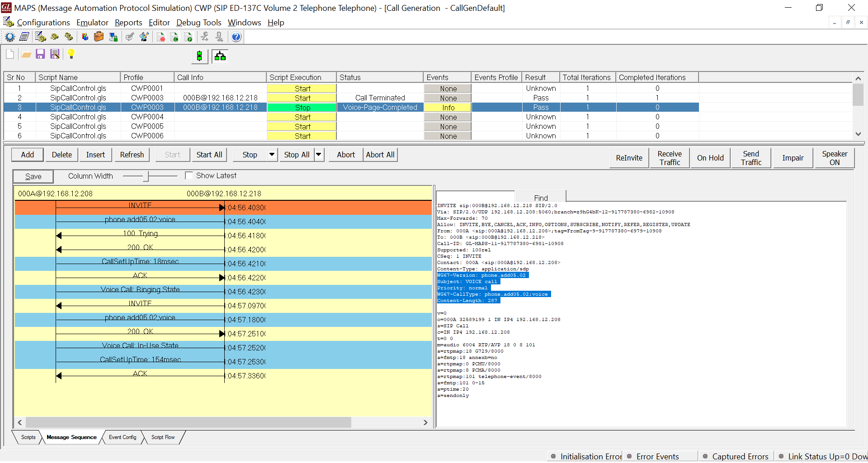Click the Add button
The width and height of the screenshot is (868, 463).
[x=27, y=155]
